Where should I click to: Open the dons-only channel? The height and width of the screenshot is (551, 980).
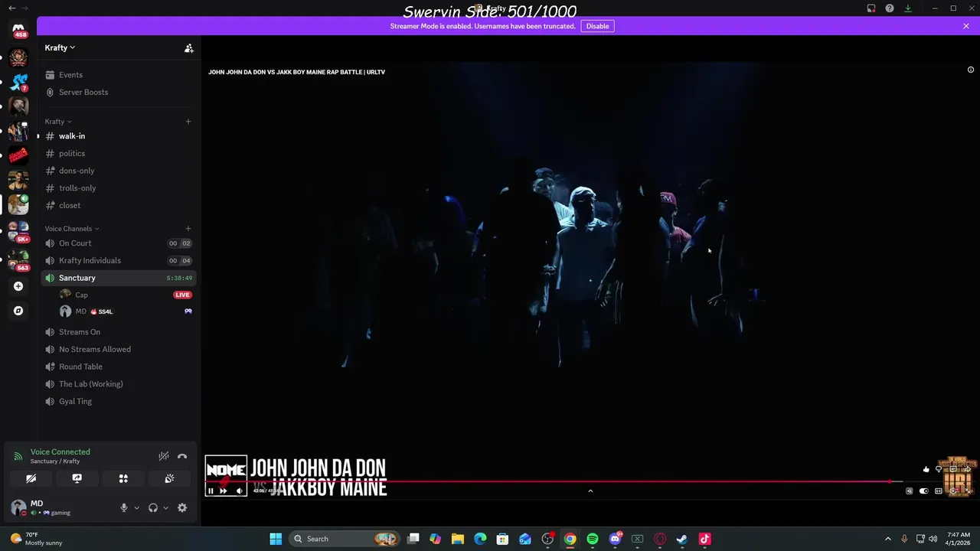tap(119, 171)
